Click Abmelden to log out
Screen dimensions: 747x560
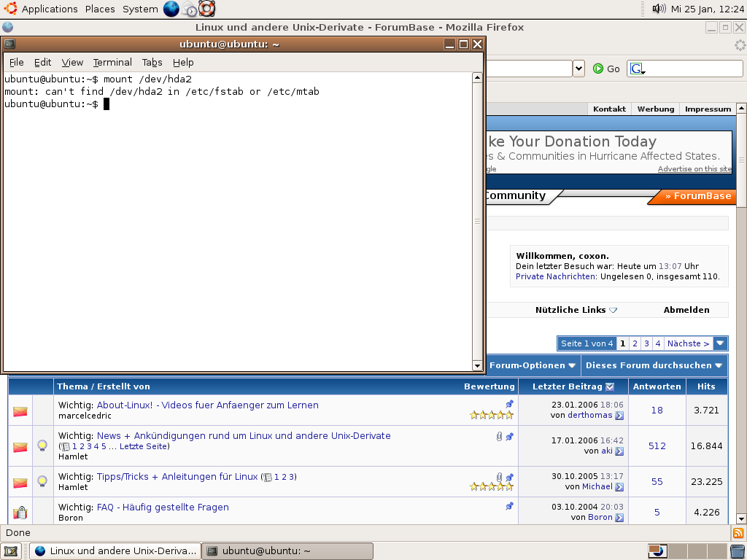tap(686, 310)
